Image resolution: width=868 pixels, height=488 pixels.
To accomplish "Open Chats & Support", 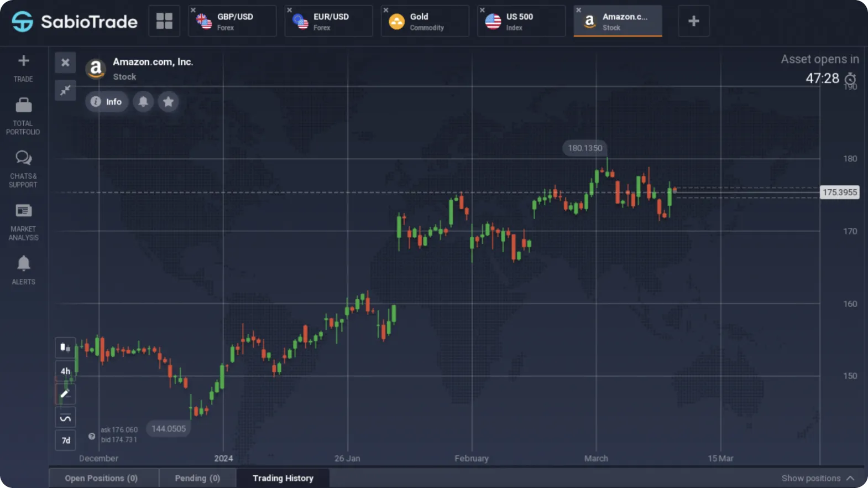I will [x=23, y=169].
